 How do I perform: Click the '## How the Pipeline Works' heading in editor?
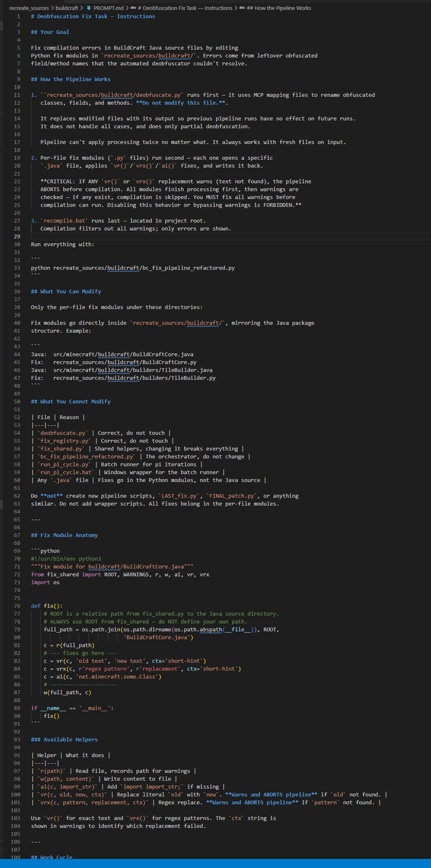point(71,79)
